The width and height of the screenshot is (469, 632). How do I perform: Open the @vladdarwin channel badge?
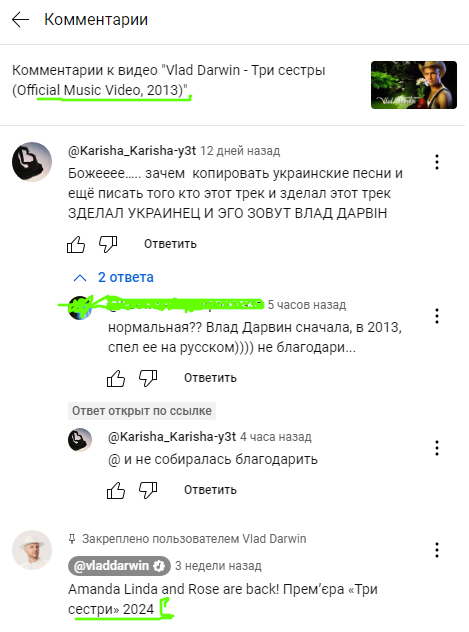tap(119, 566)
